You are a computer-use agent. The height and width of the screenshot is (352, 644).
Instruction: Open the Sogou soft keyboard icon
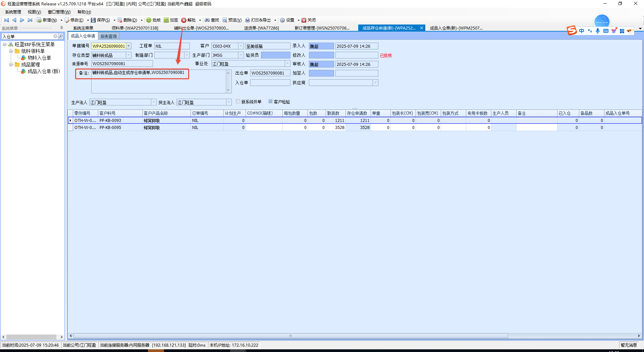point(606,31)
